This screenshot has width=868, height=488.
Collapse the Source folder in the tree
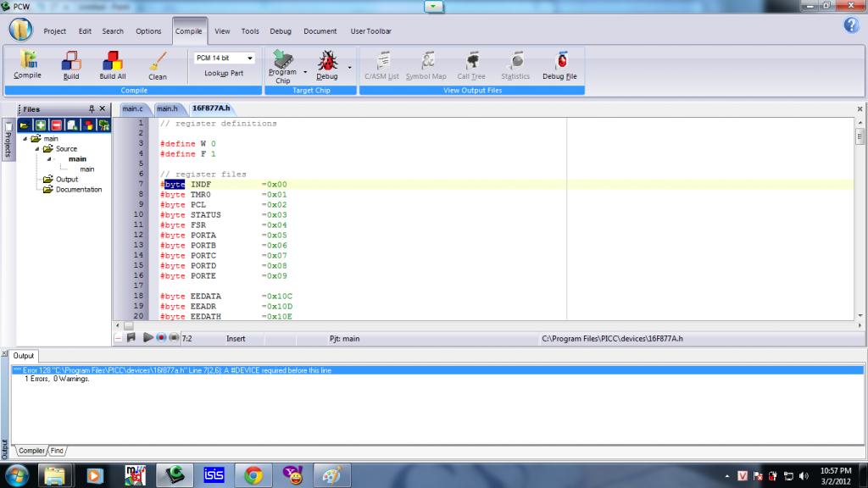click(37, 149)
